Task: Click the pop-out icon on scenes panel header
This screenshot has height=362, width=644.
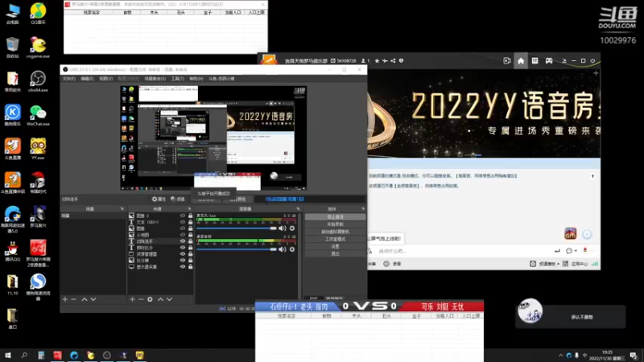Action: (x=122, y=209)
